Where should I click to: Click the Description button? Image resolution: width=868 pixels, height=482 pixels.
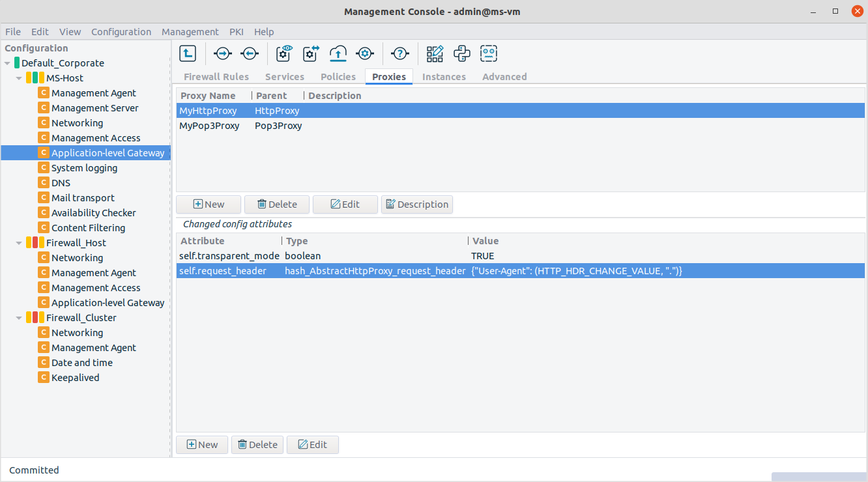tap(417, 205)
